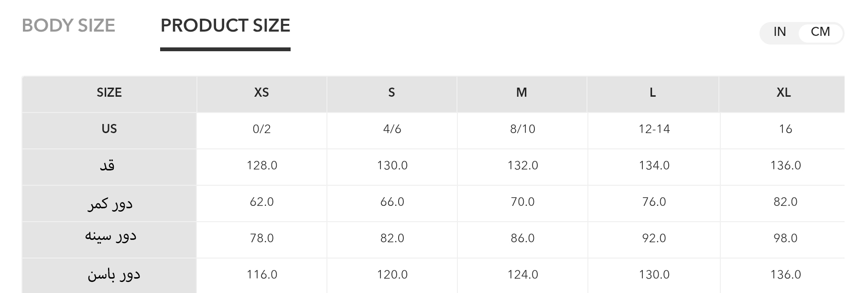
Task: Click the 66.0 waist value for S
Action: (392, 202)
